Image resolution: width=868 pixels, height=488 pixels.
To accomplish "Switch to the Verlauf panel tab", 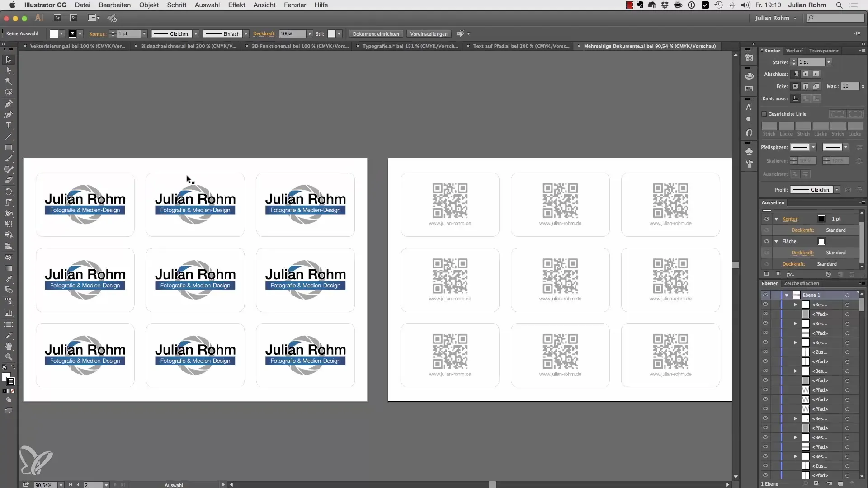I will click(x=794, y=51).
